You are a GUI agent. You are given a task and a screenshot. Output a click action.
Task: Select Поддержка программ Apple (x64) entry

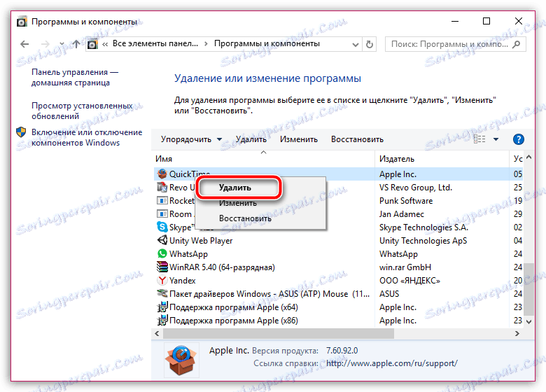pyautogui.click(x=234, y=307)
